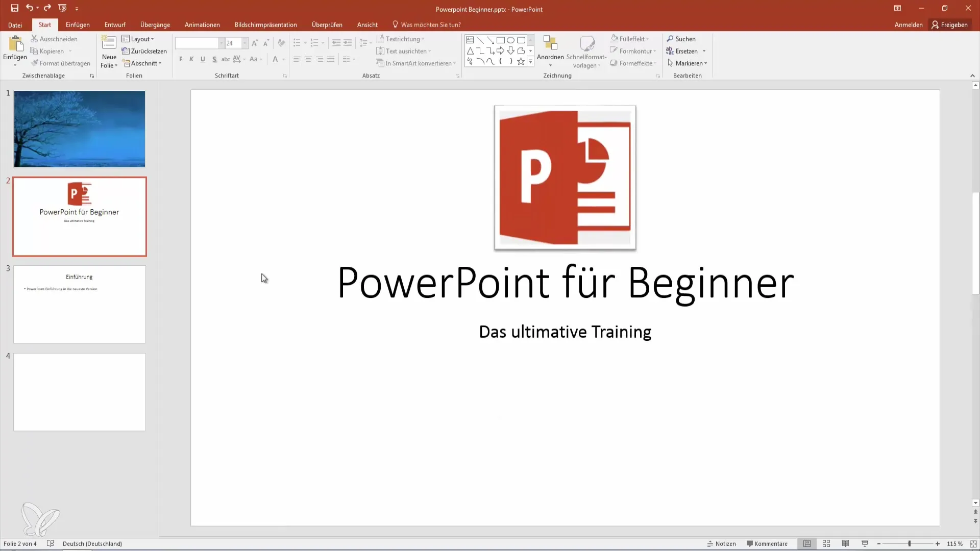Image resolution: width=980 pixels, height=551 pixels.
Task: Switch to Übergänge tab
Action: (x=155, y=24)
